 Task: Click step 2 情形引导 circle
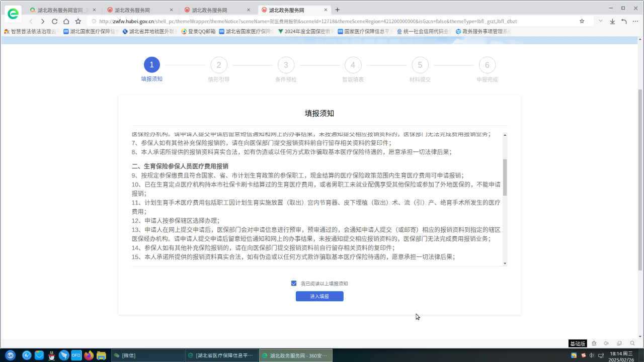219,65
